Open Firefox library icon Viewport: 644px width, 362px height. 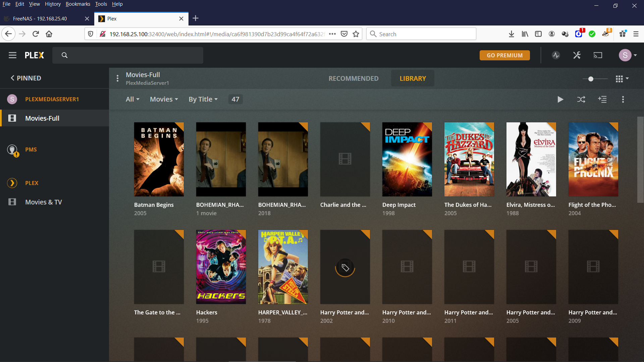(x=525, y=34)
